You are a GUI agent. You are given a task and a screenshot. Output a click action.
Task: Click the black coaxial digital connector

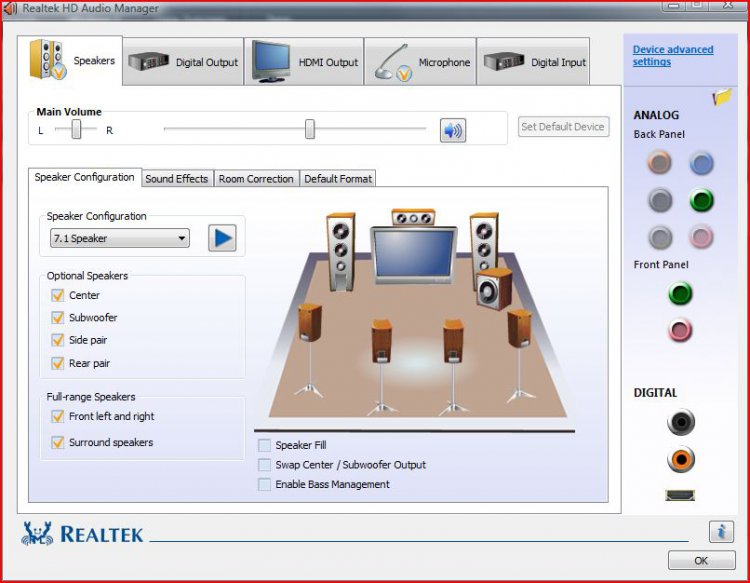click(681, 422)
